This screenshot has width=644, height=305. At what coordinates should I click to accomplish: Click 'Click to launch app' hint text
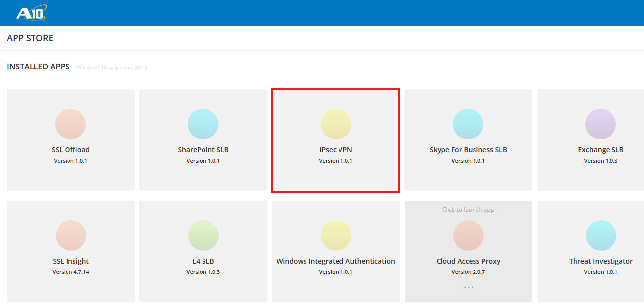point(468,210)
